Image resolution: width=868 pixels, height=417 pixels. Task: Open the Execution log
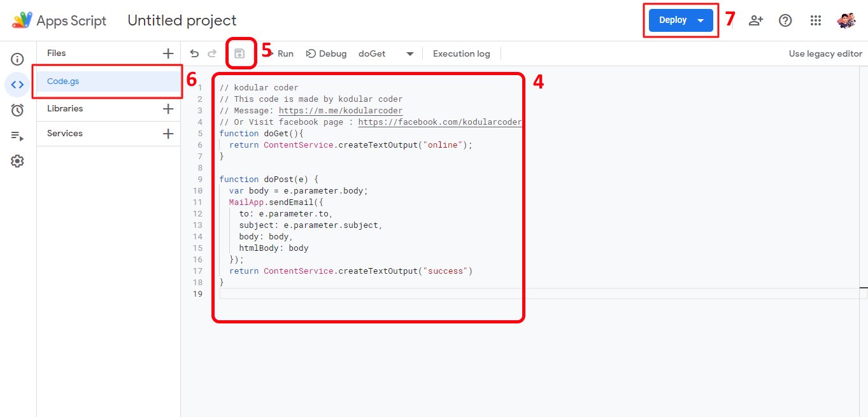461,54
